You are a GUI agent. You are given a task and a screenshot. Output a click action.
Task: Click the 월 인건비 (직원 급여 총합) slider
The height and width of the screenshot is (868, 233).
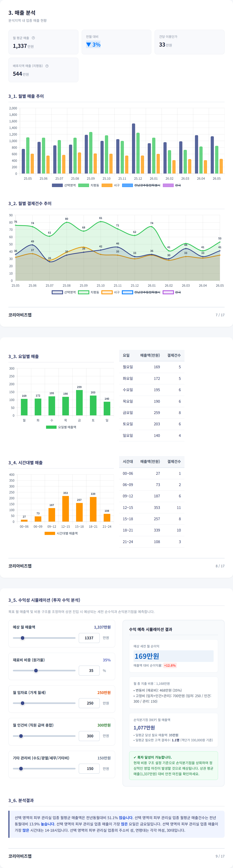click(44, 736)
